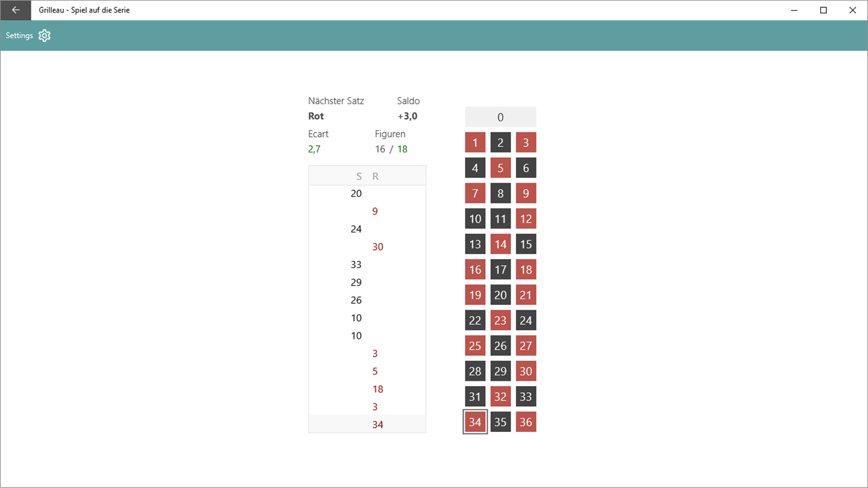Click history entry 30 in R column
The width and height of the screenshot is (868, 488).
pos(377,246)
